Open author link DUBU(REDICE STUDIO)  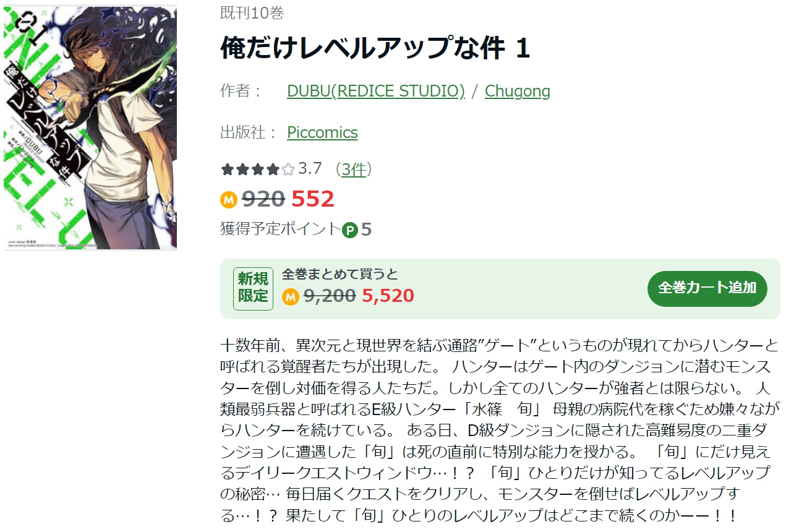coord(375,91)
